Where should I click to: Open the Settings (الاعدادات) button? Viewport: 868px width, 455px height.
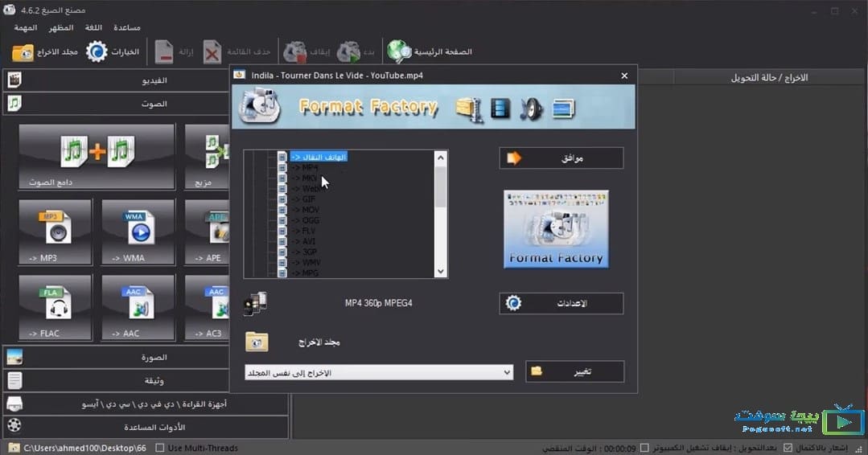(562, 304)
